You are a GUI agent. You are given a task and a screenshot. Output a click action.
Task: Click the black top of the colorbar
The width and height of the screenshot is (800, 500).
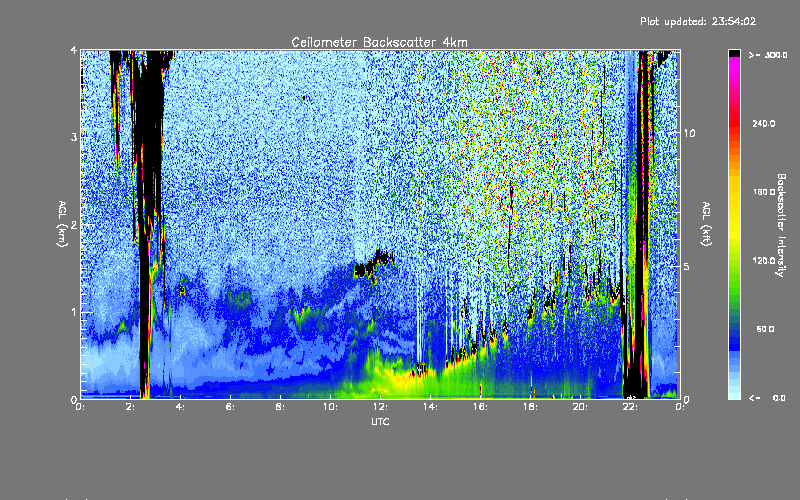coord(734,53)
